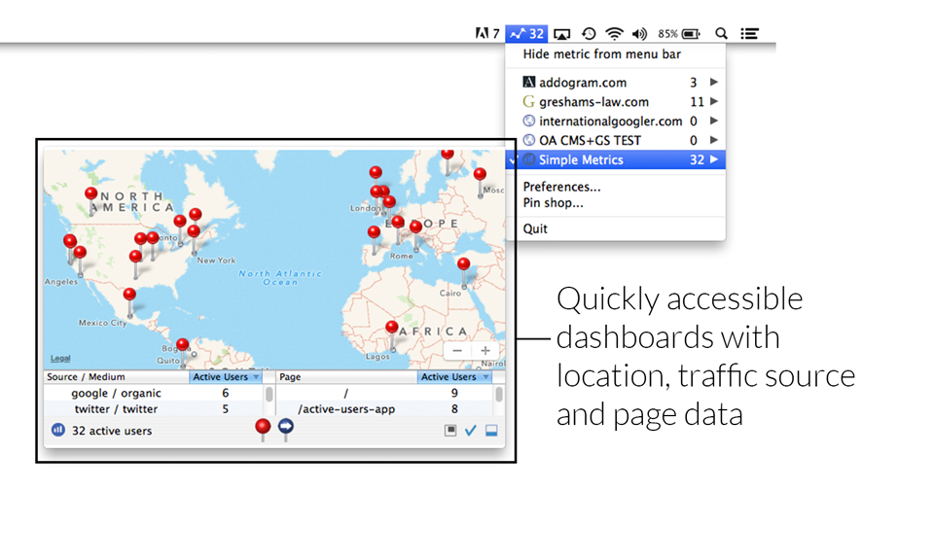Open Preferences... from the menu
The width and height of the screenshot is (934, 560).
pyautogui.click(x=561, y=187)
